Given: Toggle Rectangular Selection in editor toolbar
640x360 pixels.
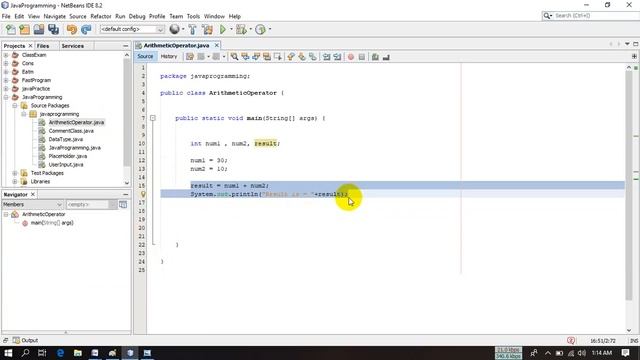Looking at the screenshot, I should tap(278, 57).
